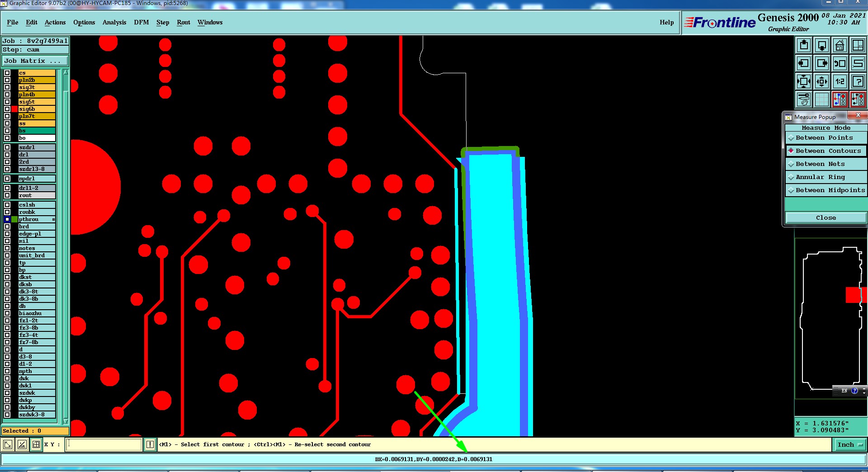Screen dimensions: 868x472
Task: Click layer list scroll up arrow
Action: tap(66, 72)
